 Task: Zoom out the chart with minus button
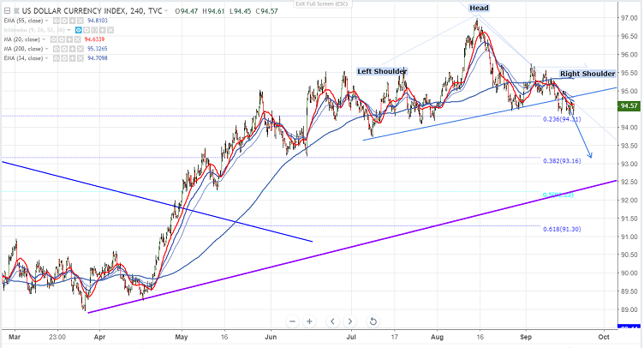pyautogui.click(x=292, y=321)
